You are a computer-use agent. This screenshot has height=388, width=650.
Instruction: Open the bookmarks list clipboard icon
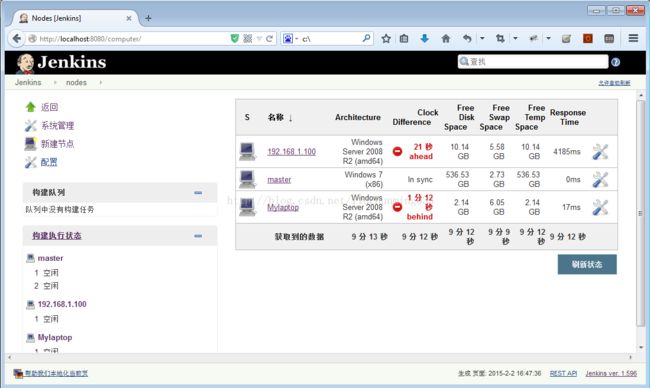point(404,39)
